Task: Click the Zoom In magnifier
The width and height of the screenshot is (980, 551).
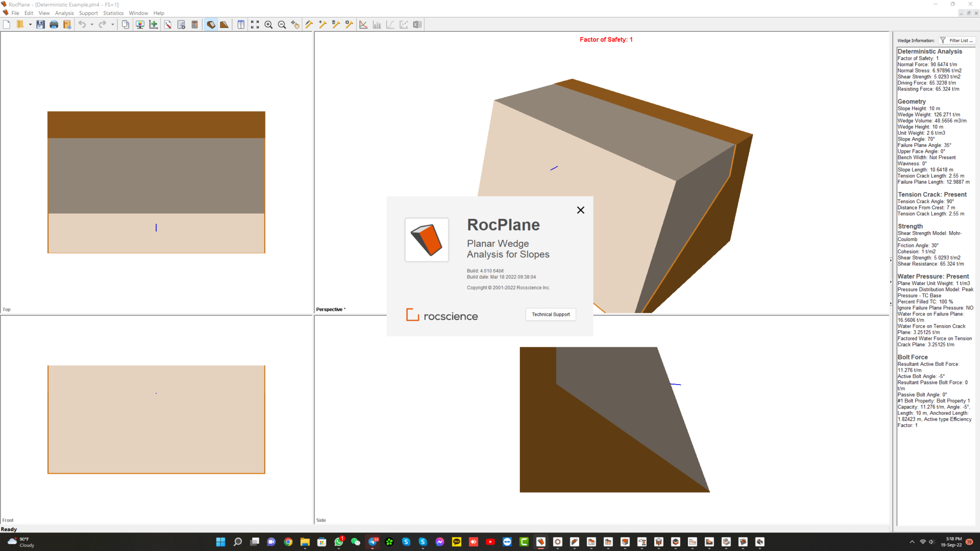Action: coord(269,24)
